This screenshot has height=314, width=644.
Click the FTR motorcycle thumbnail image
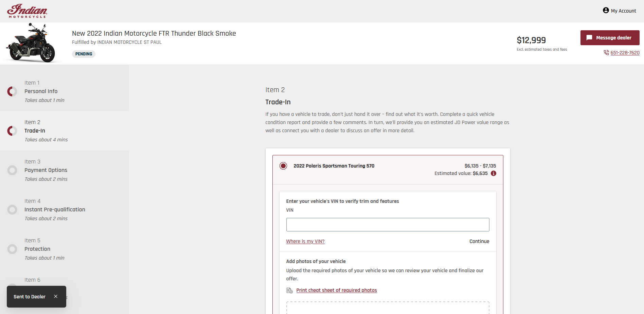point(31,43)
